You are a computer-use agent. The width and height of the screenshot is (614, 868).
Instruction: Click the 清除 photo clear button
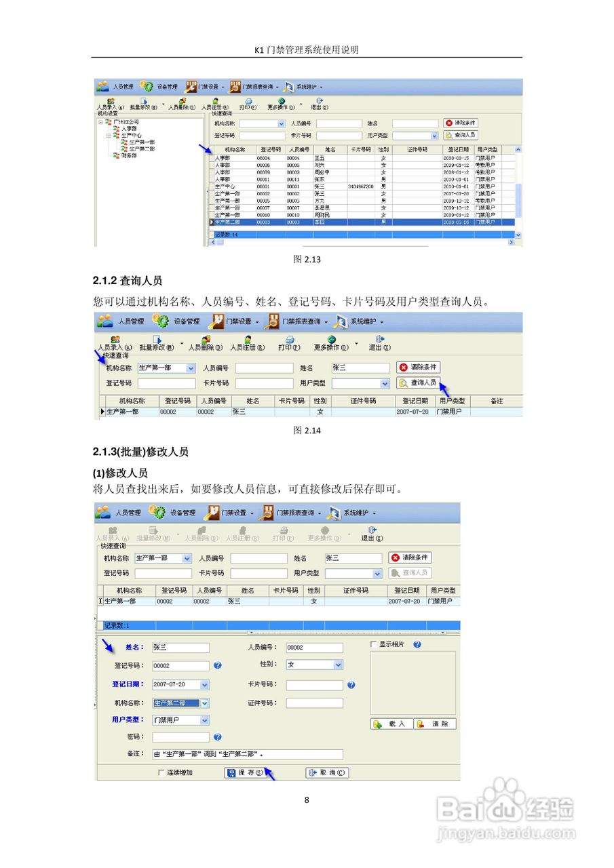436,724
